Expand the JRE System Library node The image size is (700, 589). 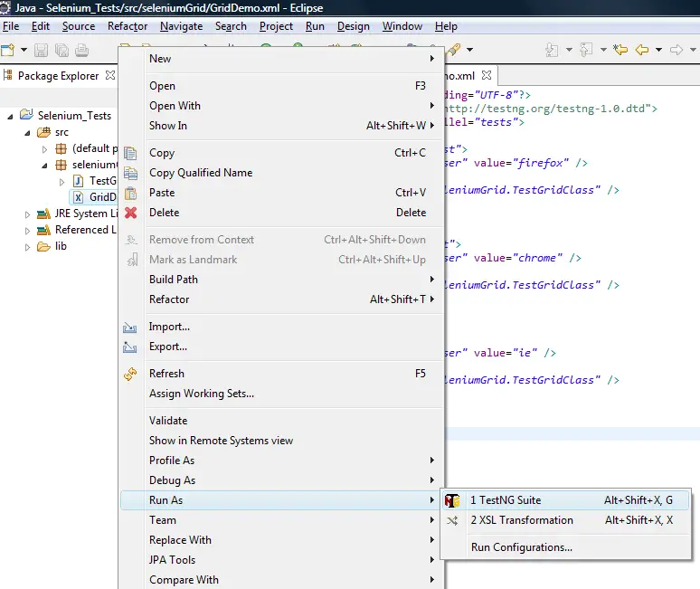(x=27, y=214)
